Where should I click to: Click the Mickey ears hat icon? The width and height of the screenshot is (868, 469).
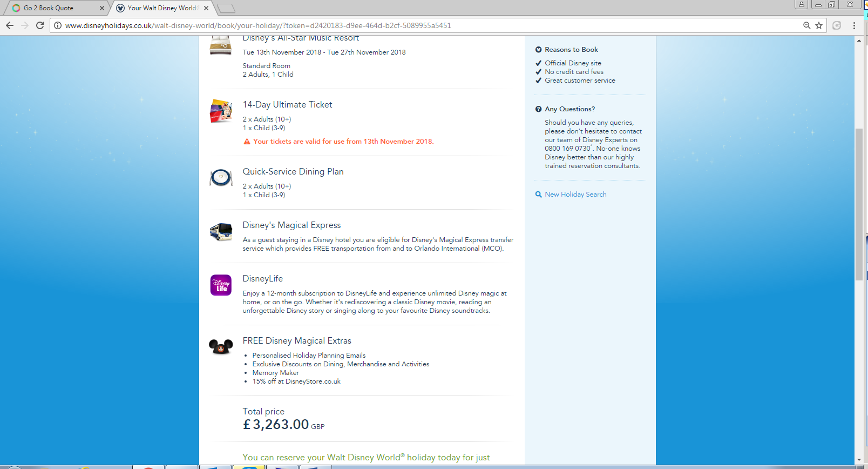(221, 346)
